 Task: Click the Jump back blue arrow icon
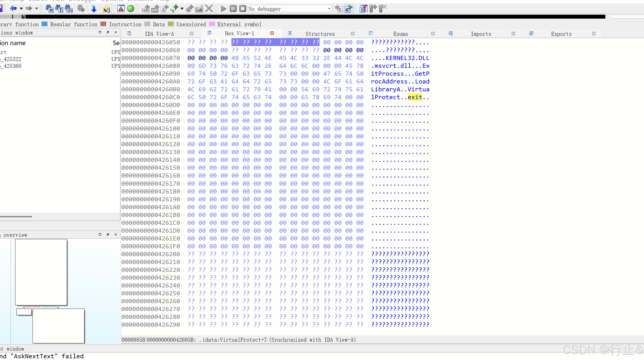pyautogui.click(x=13, y=9)
